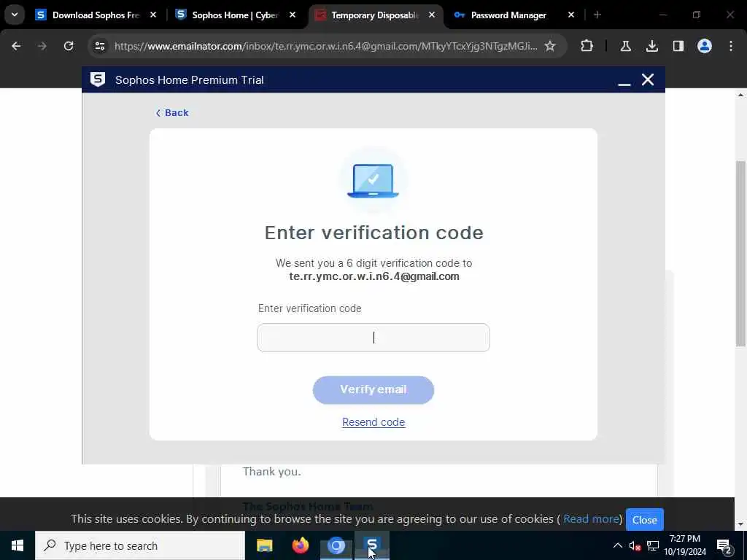
Task: Open the browser three-dot menu
Action: pos(731,46)
